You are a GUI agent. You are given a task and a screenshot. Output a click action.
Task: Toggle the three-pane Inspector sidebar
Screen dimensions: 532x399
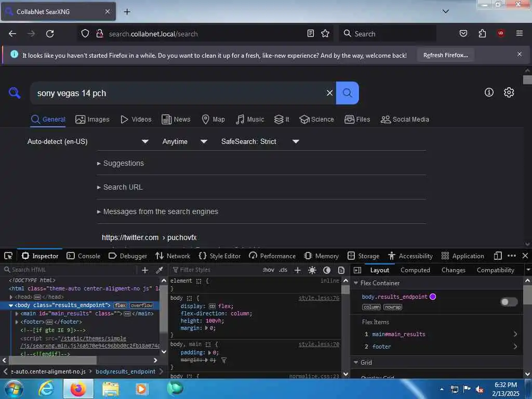point(357,270)
